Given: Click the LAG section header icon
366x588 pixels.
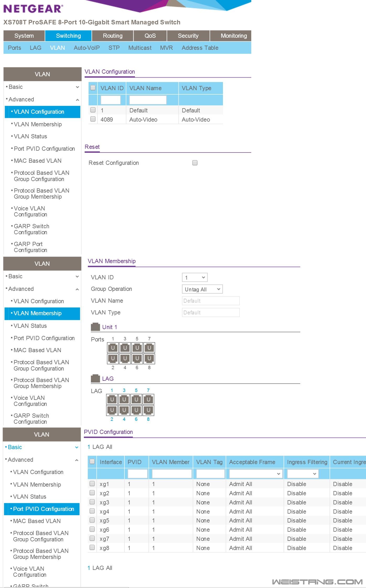Looking at the screenshot, I should coord(95,378).
